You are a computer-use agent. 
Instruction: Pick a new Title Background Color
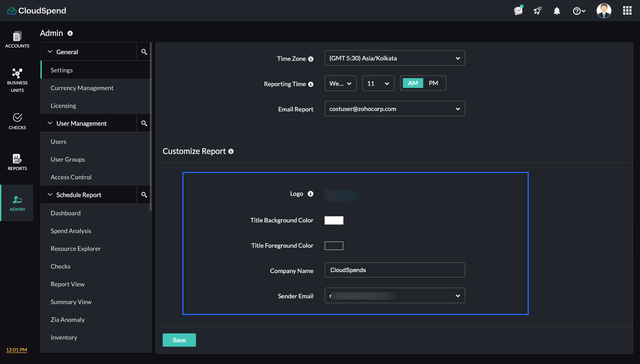tap(334, 220)
